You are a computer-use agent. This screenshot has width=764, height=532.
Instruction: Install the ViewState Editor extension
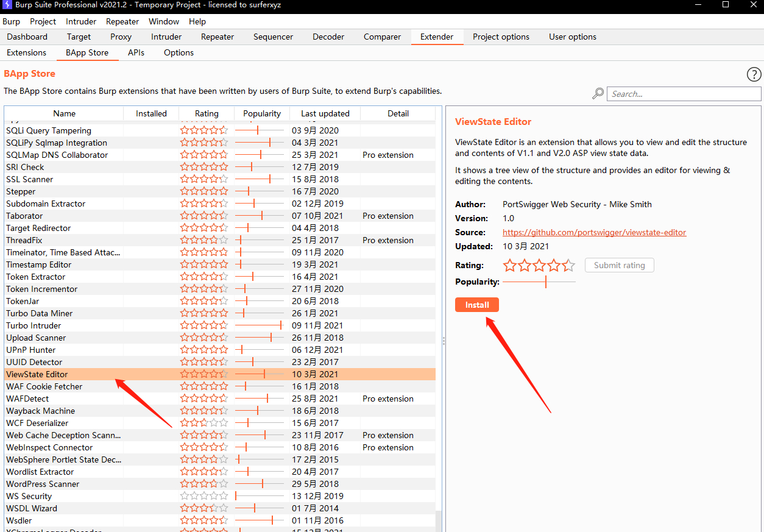point(477,305)
